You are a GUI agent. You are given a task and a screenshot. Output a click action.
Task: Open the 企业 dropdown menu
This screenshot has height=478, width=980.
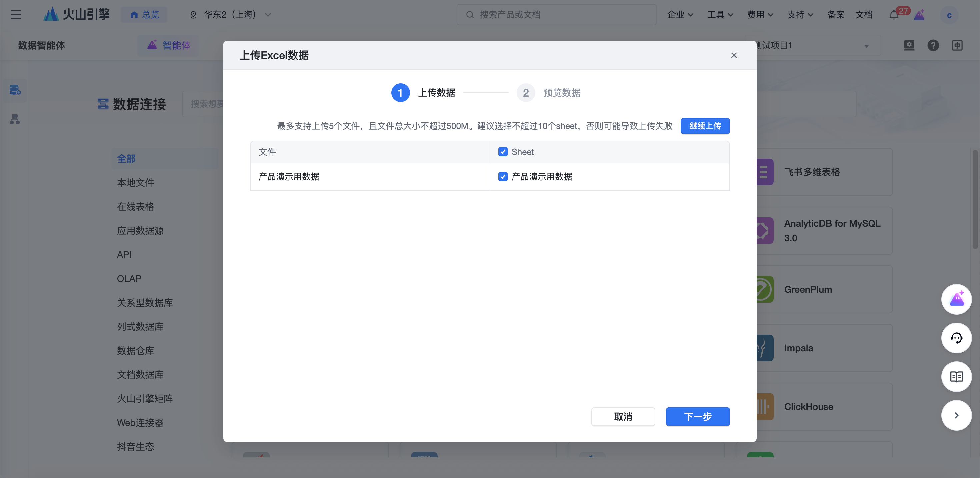[x=680, y=14]
